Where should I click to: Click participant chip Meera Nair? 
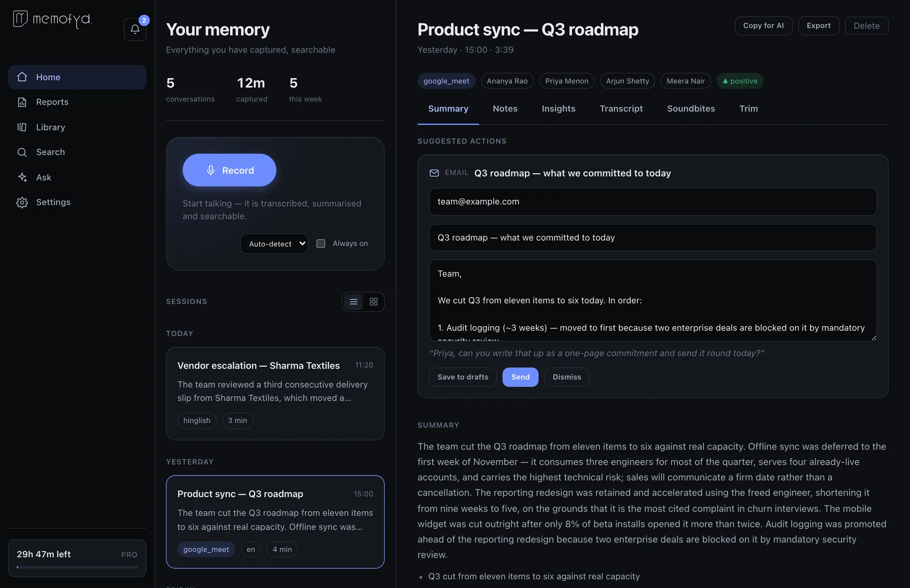point(686,81)
